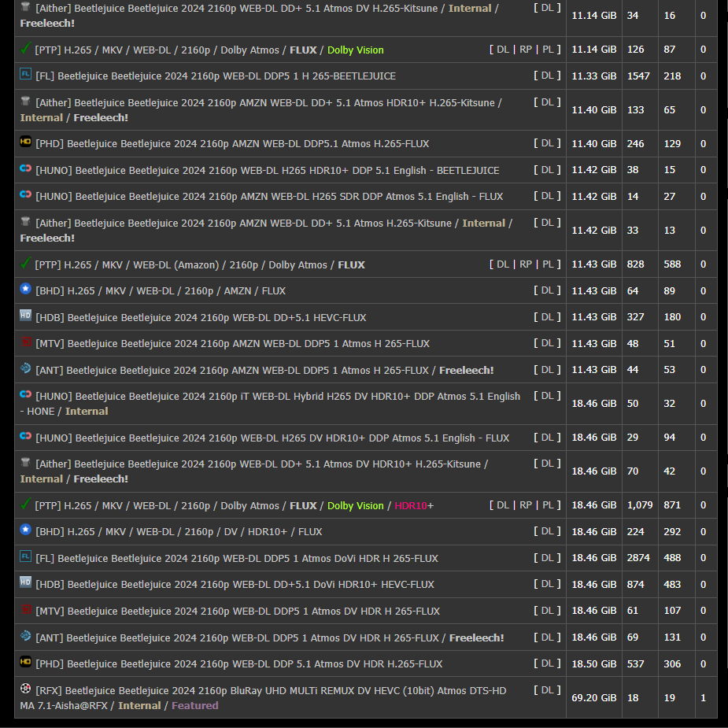Open the HDB DD+5.1 HEVC-FLUX release title
The width and height of the screenshot is (728, 728).
click(201, 318)
